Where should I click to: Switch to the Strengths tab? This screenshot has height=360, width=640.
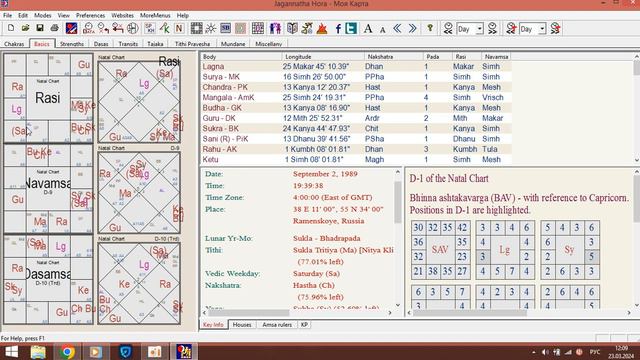click(72, 44)
